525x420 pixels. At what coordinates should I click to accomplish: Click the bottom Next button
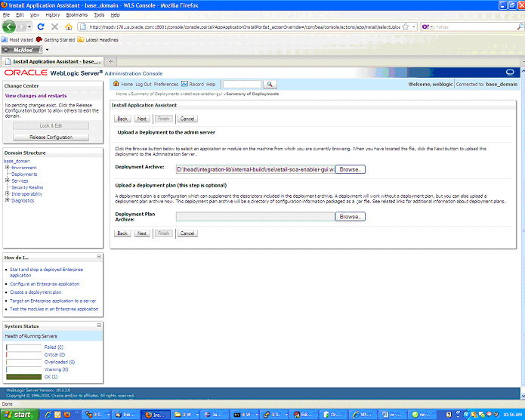click(142, 233)
